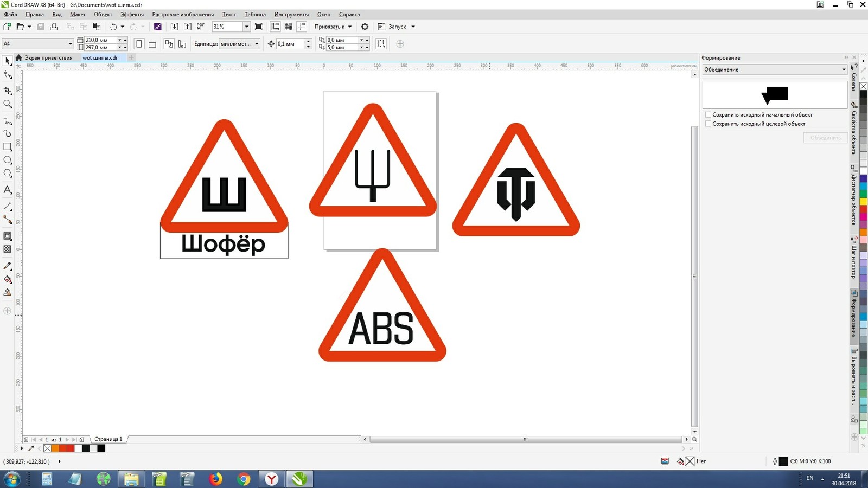Image resolution: width=868 pixels, height=488 pixels.
Task: Open the Растровые изображения menu
Action: click(x=183, y=15)
